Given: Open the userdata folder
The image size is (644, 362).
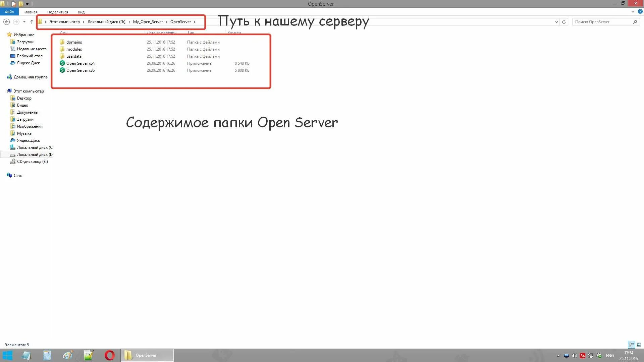Looking at the screenshot, I should 74,56.
